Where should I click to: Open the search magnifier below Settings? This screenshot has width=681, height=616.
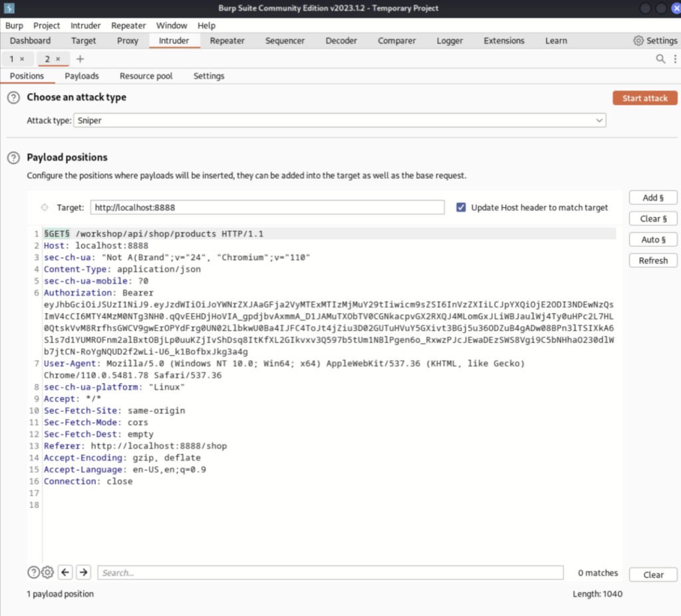660,59
